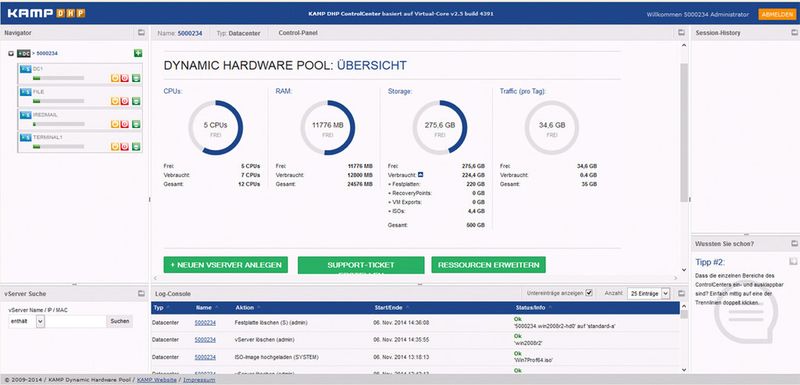Viewport: 800px width, 385px height.
Task: Click the yellow action icon for TERMINAL1 server
Action: click(115, 146)
